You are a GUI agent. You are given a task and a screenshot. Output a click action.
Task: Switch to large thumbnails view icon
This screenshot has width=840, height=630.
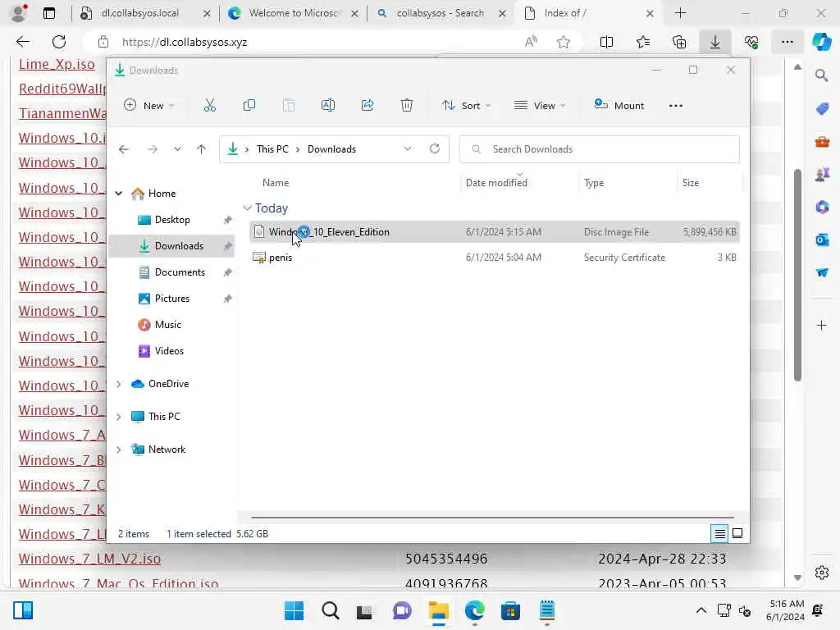(x=737, y=533)
